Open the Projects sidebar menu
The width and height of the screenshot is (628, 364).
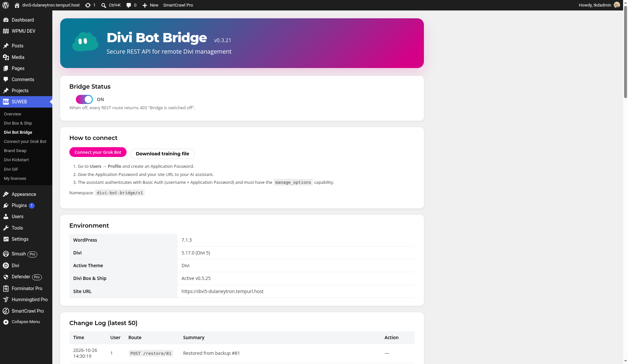pyautogui.click(x=26, y=91)
